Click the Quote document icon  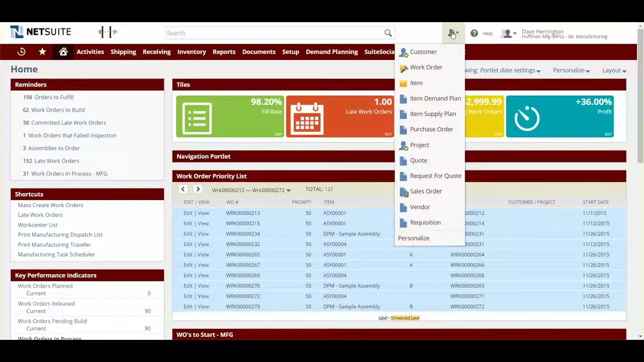[403, 161]
